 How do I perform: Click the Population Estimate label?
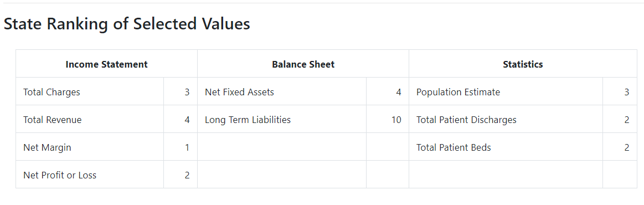[458, 92]
